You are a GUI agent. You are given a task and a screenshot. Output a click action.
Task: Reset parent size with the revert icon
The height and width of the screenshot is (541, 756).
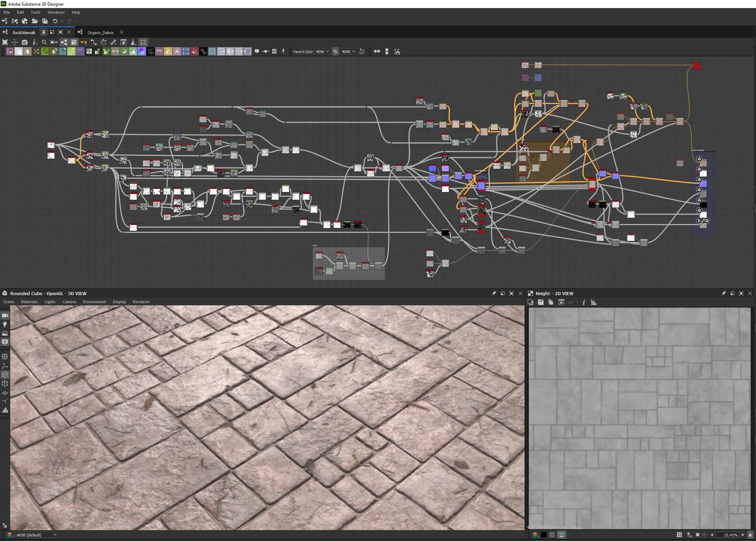(362, 52)
